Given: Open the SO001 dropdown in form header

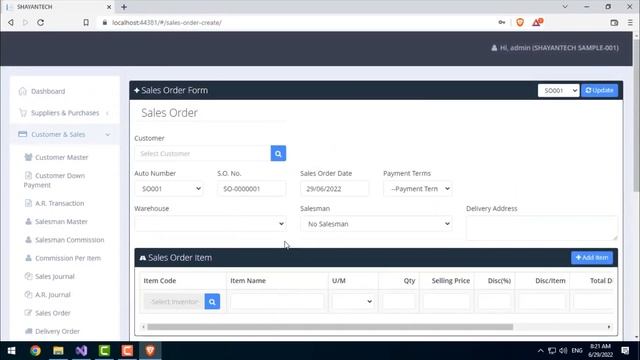Looking at the screenshot, I should (x=558, y=90).
